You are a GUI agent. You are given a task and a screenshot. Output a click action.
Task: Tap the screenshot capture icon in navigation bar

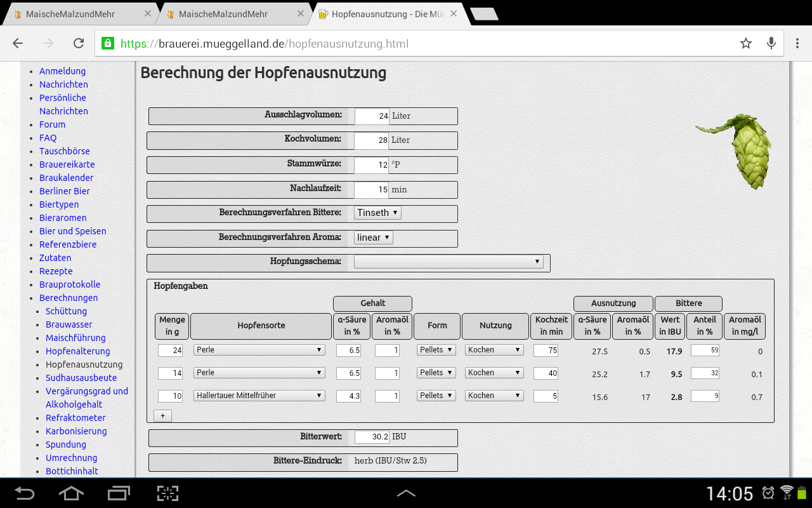[167, 493]
